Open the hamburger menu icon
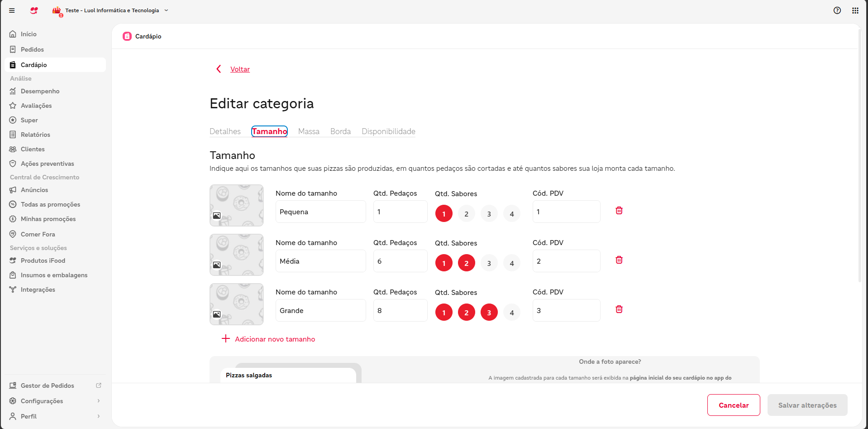The width and height of the screenshot is (868, 429). (12, 10)
